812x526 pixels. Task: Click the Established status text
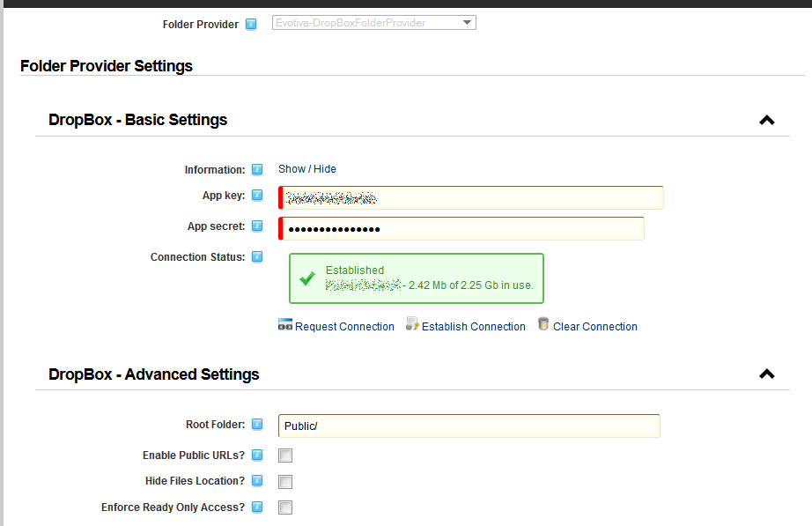(355, 270)
